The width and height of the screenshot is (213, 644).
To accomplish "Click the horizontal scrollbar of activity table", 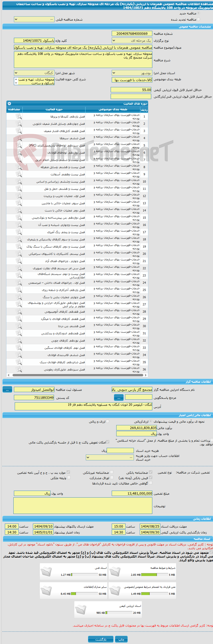I will pos(77,375).
